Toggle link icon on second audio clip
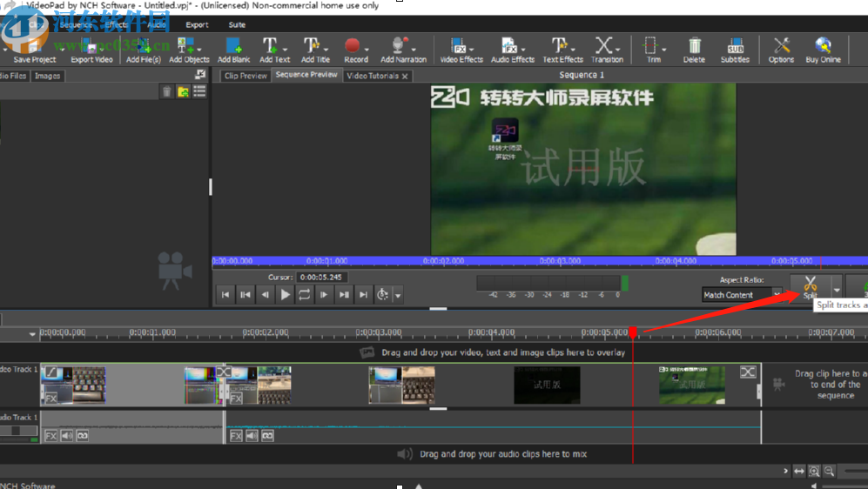The image size is (868, 489). click(x=268, y=435)
